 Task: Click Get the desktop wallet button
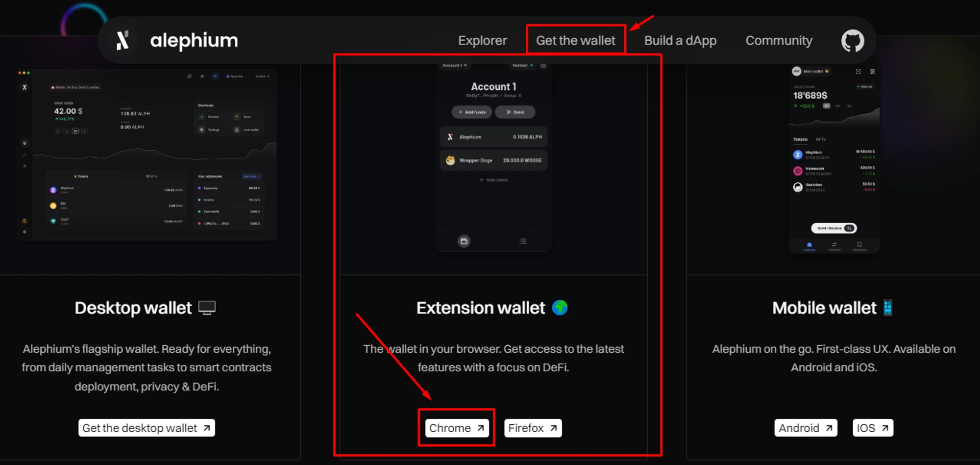(147, 428)
